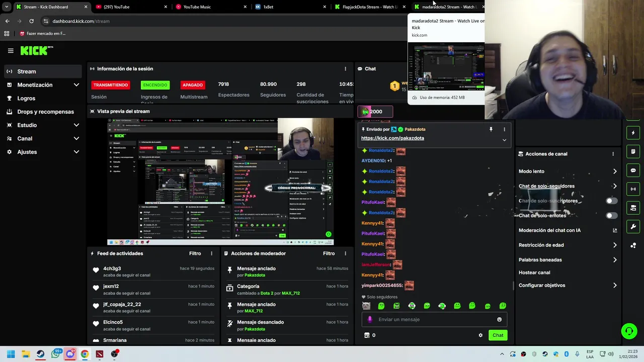Image resolution: width=644 pixels, height=362 pixels.
Task: Select Logros in the sidebar
Action: [x=43, y=99]
